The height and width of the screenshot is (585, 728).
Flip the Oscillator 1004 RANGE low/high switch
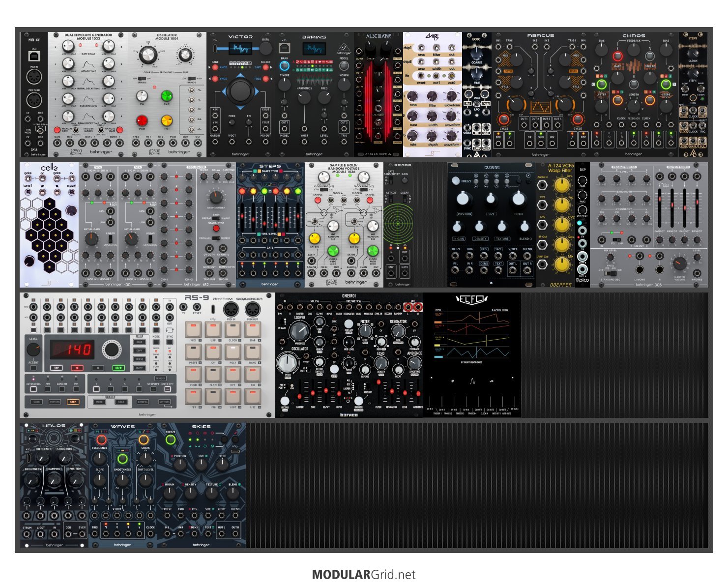pyautogui.click(x=192, y=79)
